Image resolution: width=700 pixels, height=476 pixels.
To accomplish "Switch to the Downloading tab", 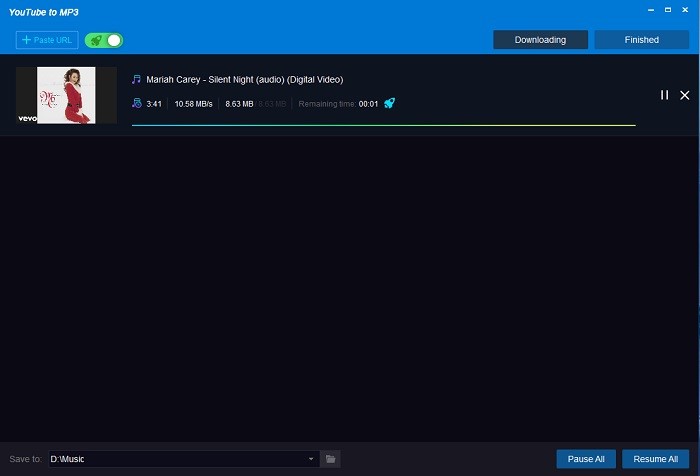I will tap(540, 40).
